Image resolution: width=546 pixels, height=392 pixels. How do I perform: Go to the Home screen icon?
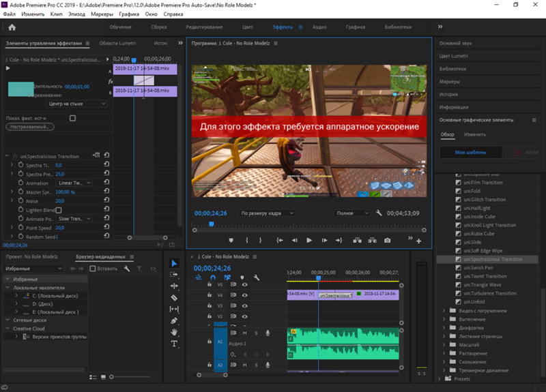(12, 27)
